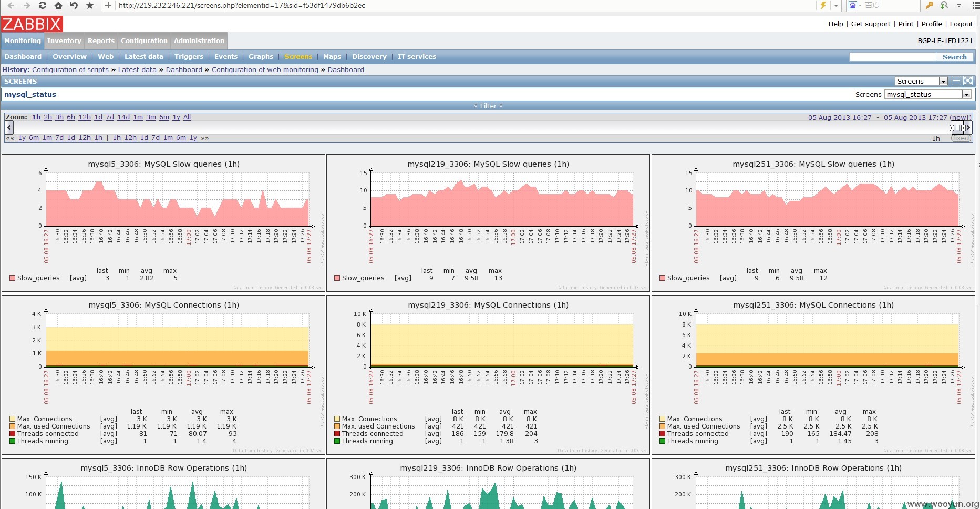This screenshot has width=980, height=509.
Task: Open the mysql_status screens dropdown
Action: [927, 94]
